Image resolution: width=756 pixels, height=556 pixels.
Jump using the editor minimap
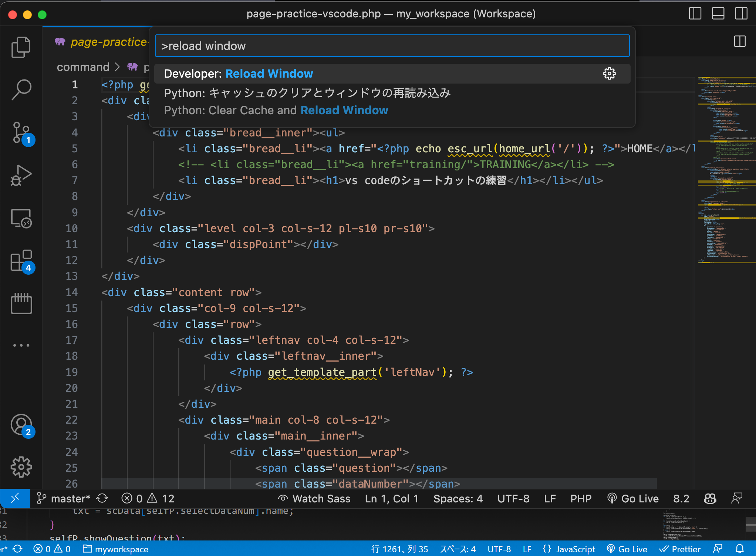click(x=726, y=170)
